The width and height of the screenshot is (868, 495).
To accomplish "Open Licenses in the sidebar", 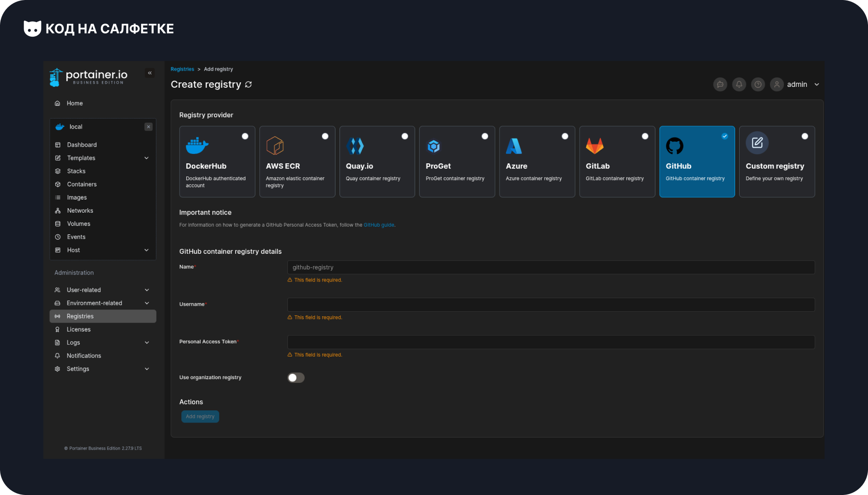I will pyautogui.click(x=103, y=329).
